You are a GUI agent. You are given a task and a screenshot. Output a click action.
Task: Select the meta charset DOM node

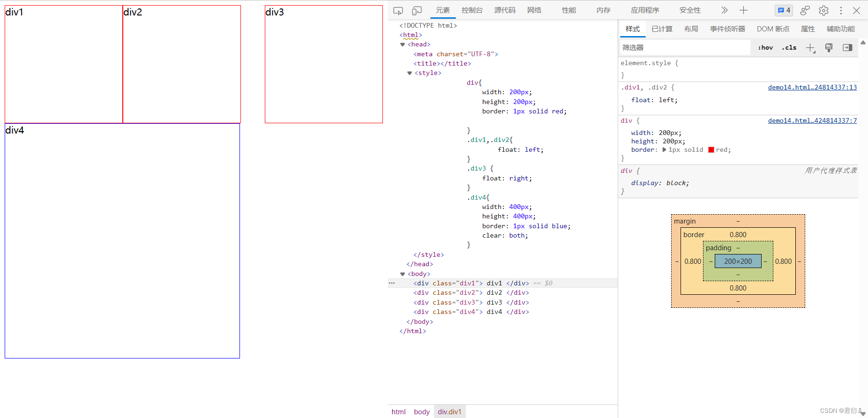pos(456,54)
